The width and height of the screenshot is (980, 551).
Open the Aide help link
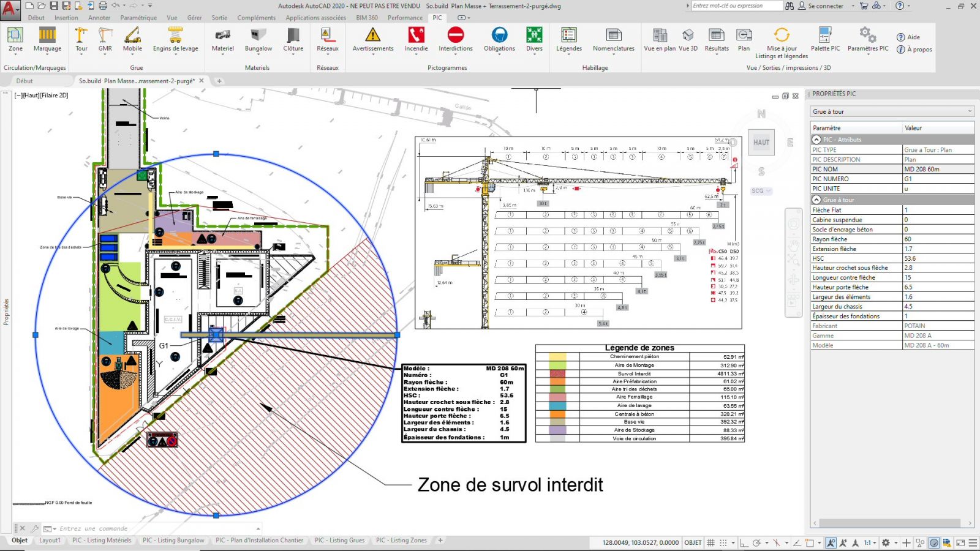908,37
